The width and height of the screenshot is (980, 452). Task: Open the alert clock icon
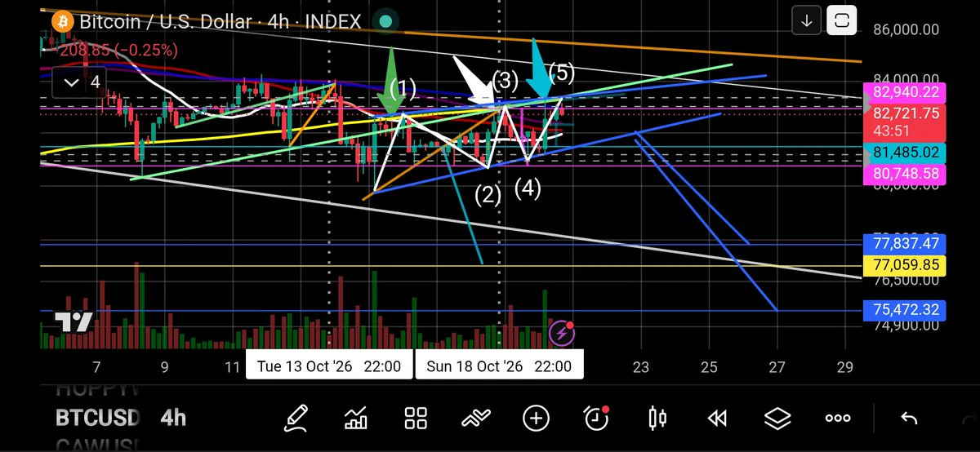[596, 419]
